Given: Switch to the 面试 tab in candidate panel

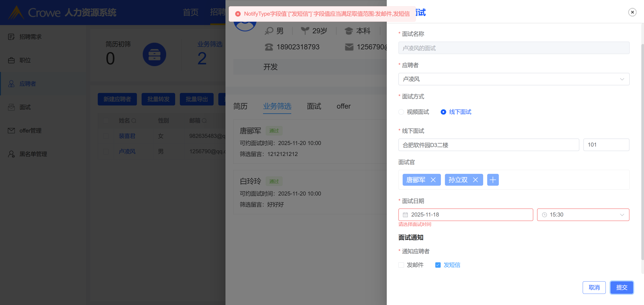Looking at the screenshot, I should click(314, 106).
